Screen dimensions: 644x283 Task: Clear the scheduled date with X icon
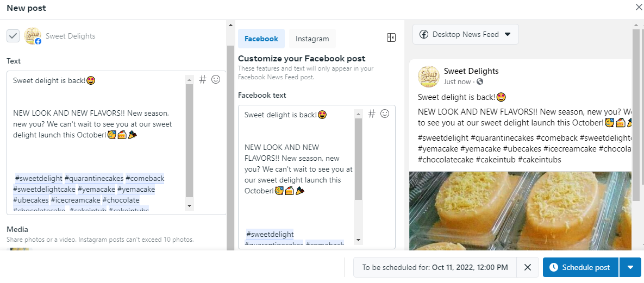(527, 267)
